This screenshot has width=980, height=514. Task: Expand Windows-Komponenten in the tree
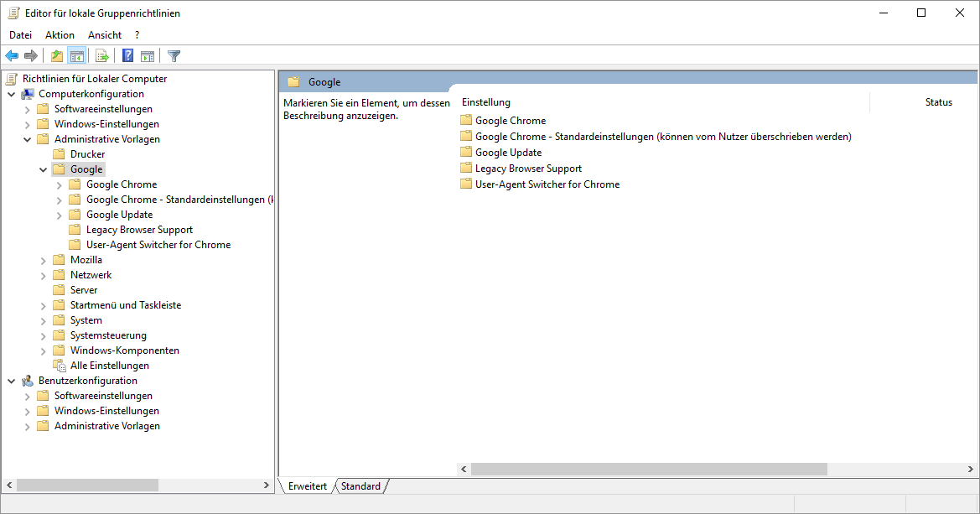44,350
